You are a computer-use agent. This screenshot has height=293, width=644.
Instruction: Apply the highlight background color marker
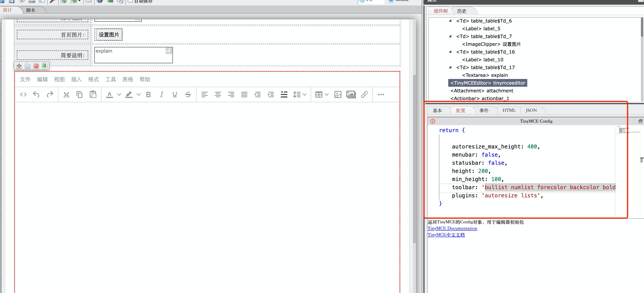pyautogui.click(x=129, y=94)
